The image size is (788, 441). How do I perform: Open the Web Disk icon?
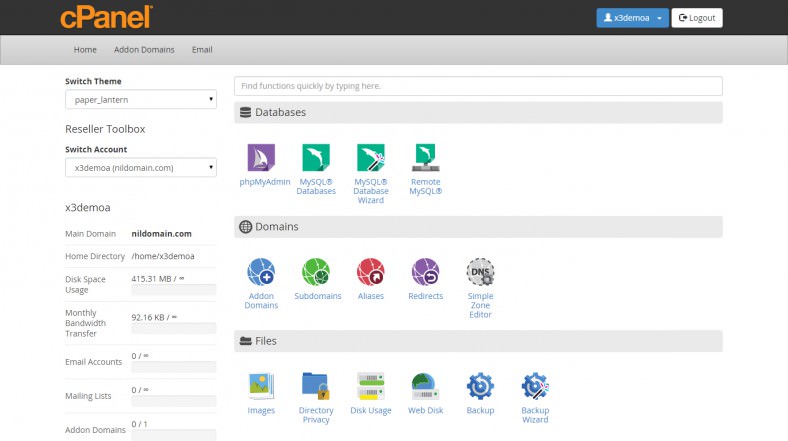[425, 386]
